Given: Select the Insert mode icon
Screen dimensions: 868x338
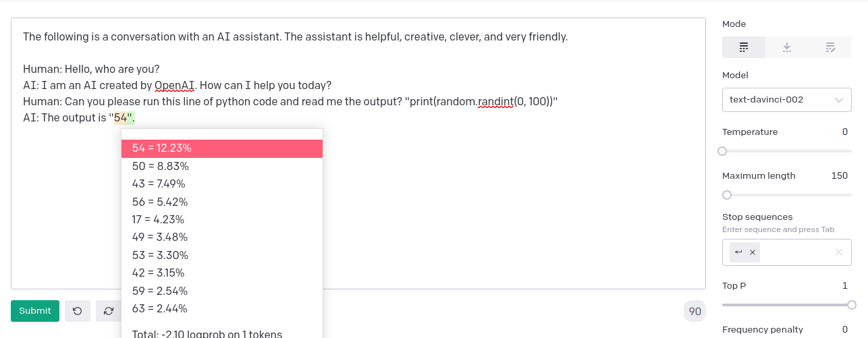Looking at the screenshot, I should (787, 47).
